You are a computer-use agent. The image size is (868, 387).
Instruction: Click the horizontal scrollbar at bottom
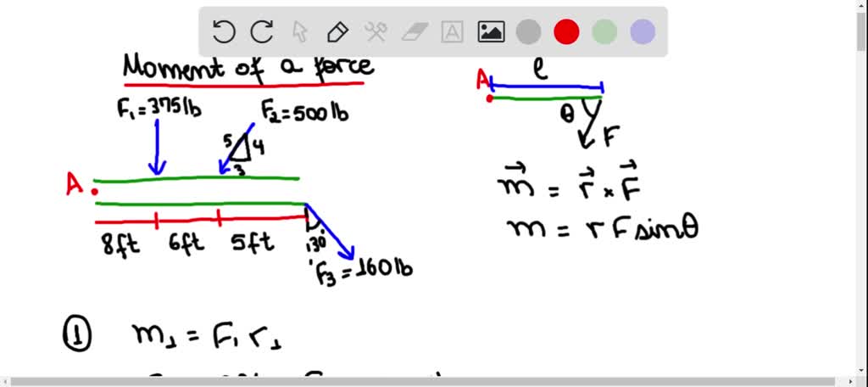click(x=429, y=382)
